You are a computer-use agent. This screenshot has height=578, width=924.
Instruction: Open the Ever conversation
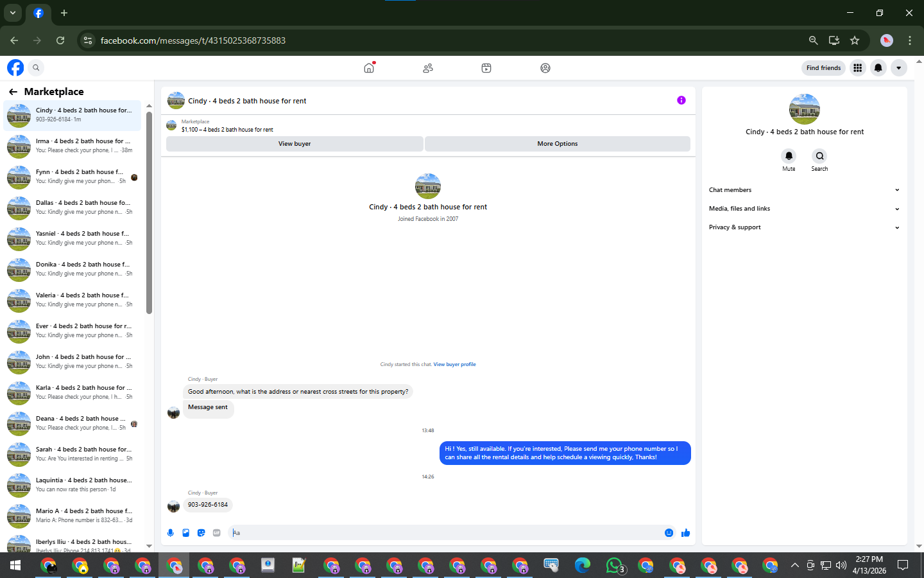click(73, 331)
